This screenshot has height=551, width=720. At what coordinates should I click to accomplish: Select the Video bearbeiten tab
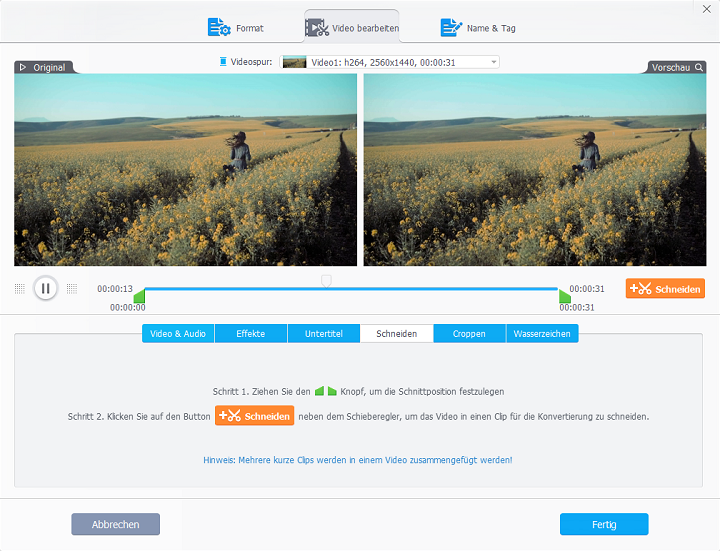tap(352, 28)
